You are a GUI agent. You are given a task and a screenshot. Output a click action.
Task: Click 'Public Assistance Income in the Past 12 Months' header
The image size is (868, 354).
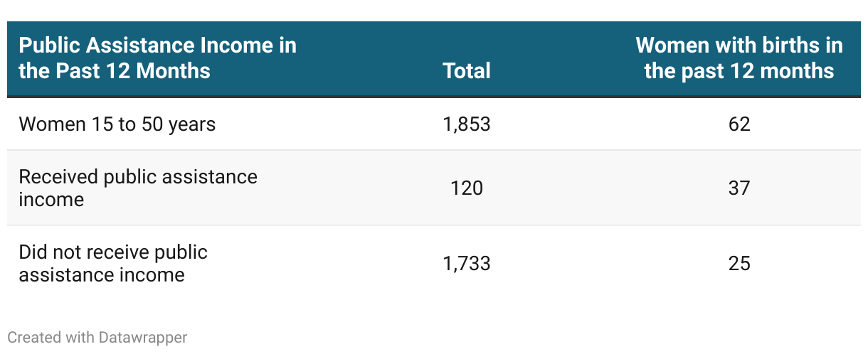(157, 58)
